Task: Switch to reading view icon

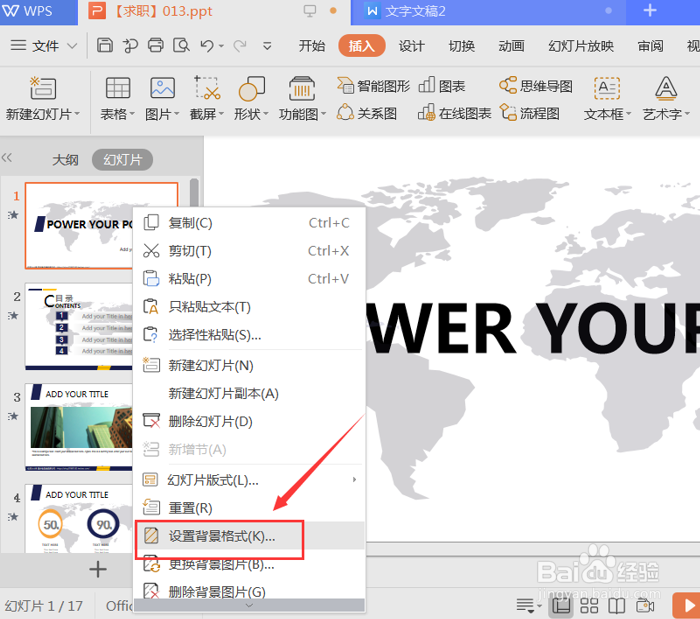Action: point(617,606)
